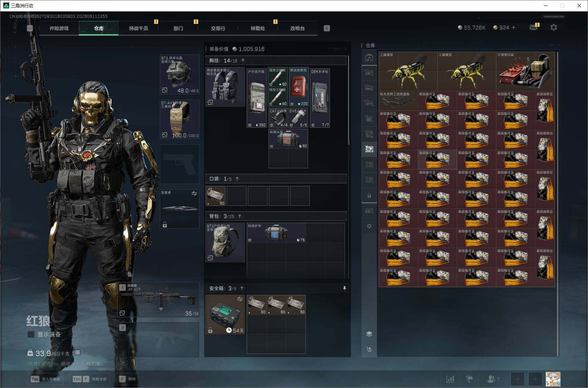Open the mail inbox envelope icon
Image resolution: width=588 pixels, height=388 pixels.
(533, 28)
